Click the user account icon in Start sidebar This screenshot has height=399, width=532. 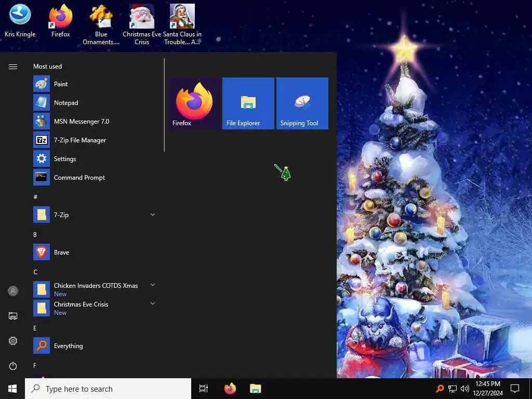coord(13,291)
